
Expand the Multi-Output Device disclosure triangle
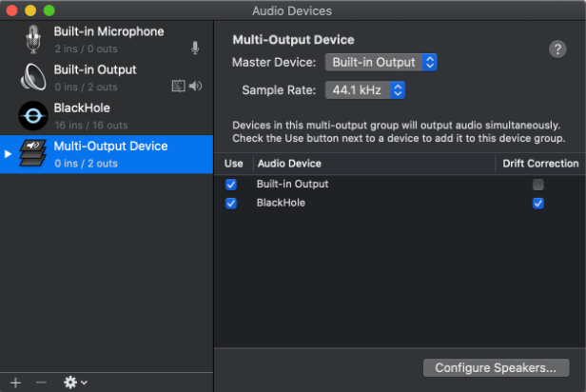10,153
